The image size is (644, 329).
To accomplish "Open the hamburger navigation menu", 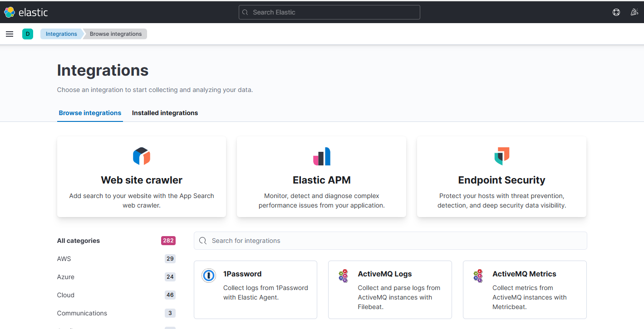I will point(10,34).
